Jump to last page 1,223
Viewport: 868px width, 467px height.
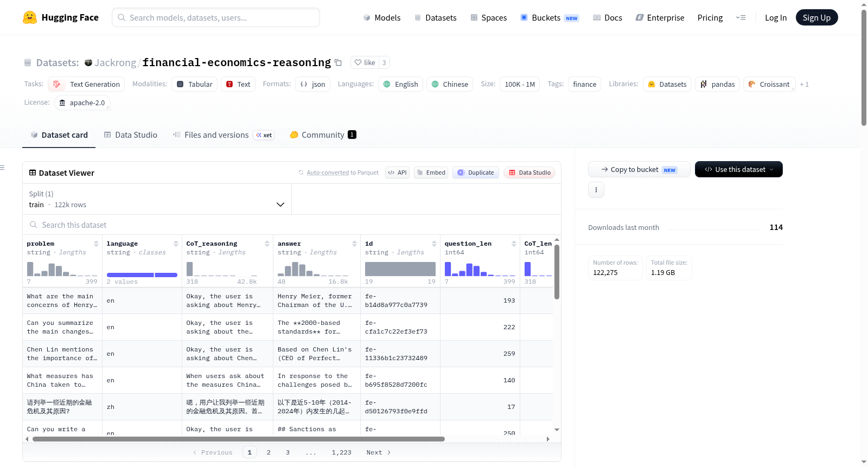pyautogui.click(x=341, y=452)
